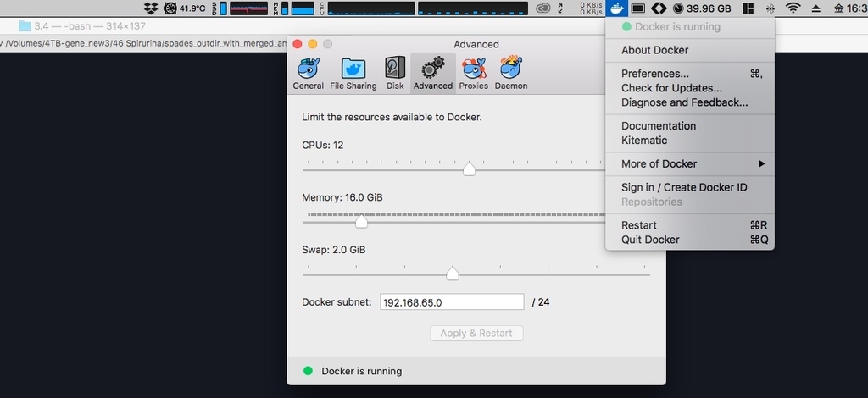Open the General preferences tab
The image size is (868, 398).
coord(309,74)
